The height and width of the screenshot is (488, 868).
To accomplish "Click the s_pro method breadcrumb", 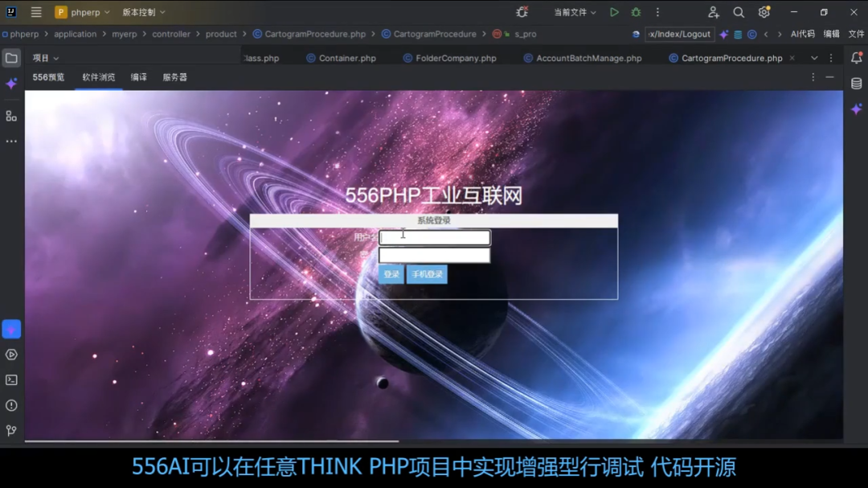I will coord(515,34).
